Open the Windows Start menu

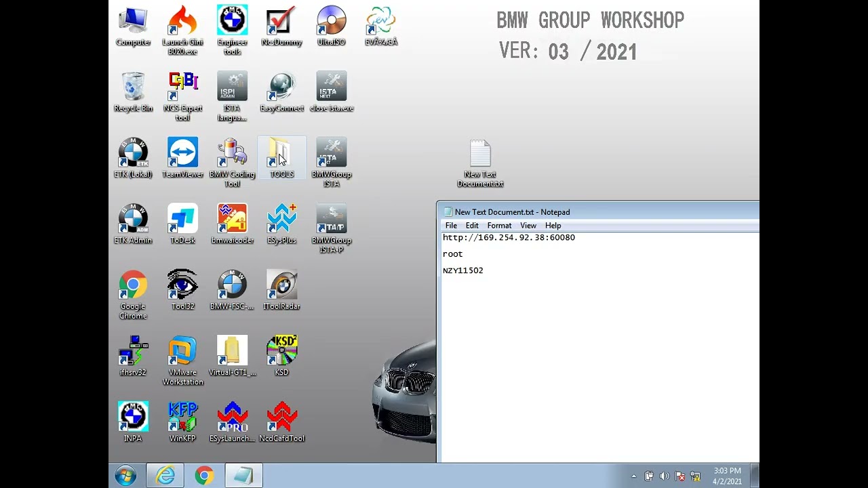tap(125, 476)
